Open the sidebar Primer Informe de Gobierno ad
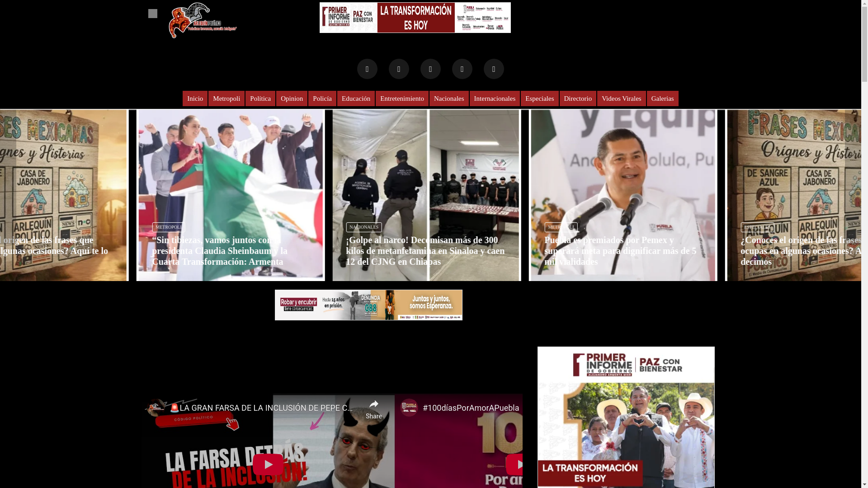Image resolution: width=868 pixels, height=488 pixels. point(626,417)
